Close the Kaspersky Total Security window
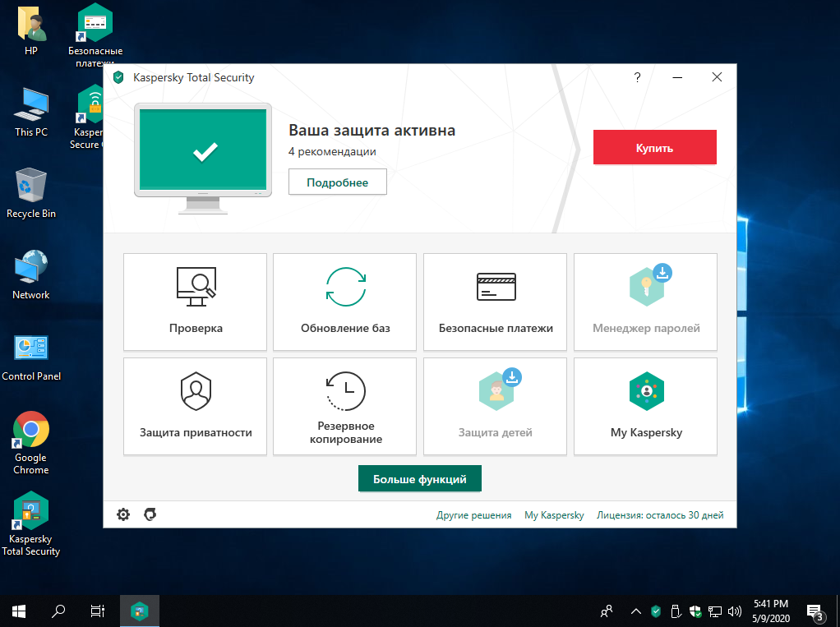The width and height of the screenshot is (840, 627). [x=717, y=77]
